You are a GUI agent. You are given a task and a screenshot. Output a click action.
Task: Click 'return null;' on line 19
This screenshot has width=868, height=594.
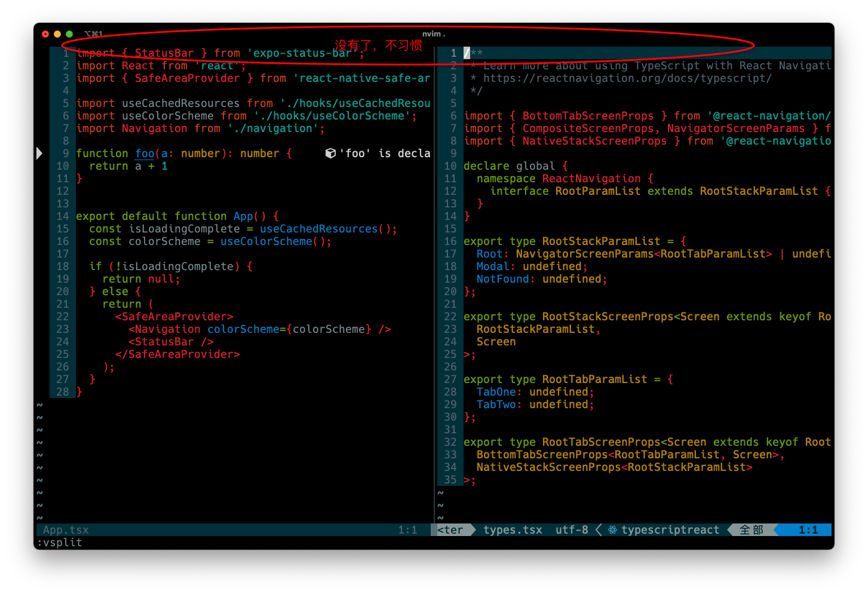(142, 279)
